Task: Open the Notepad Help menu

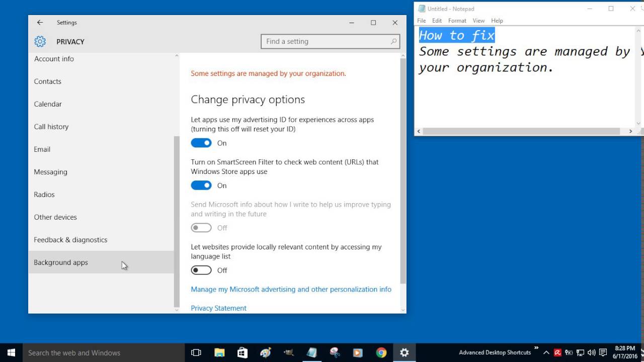Action: point(497,21)
